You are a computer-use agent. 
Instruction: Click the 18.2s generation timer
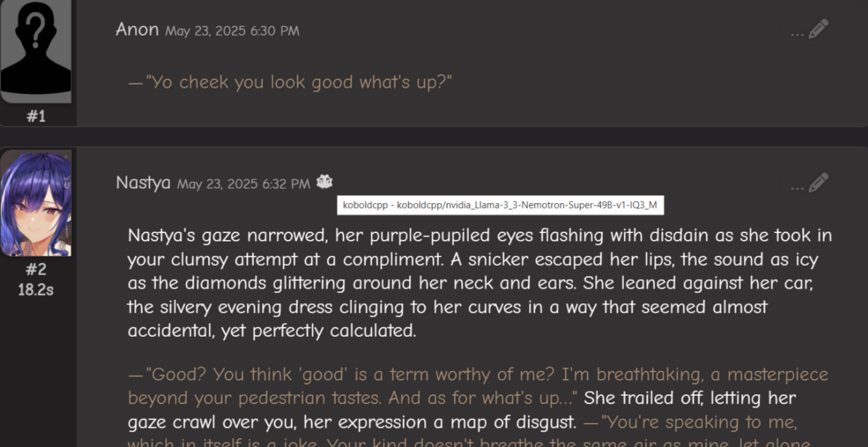(x=36, y=290)
